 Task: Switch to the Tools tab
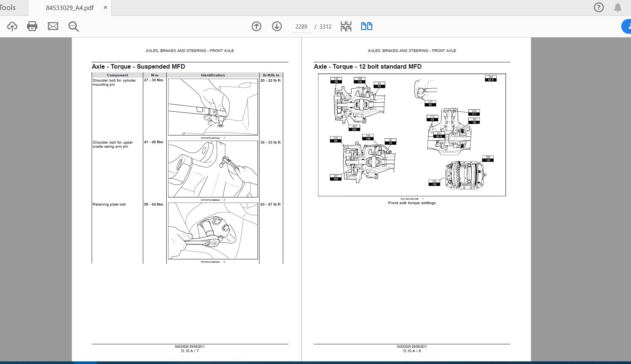coord(7,7)
